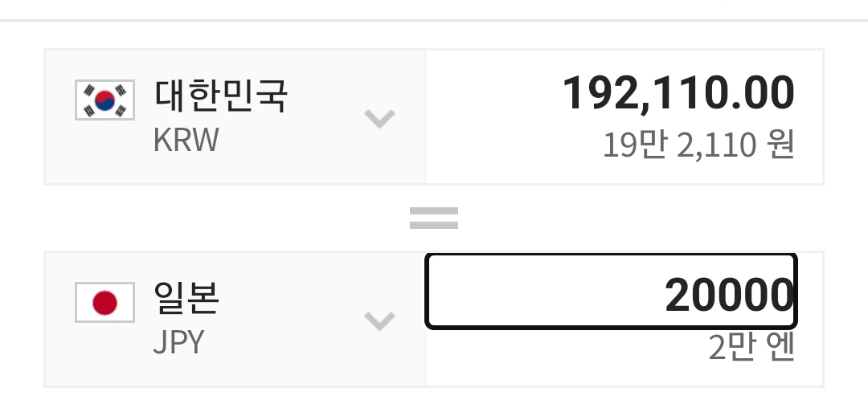Screen dimensions: 868x404
Task: Click the 2만 엔 text
Action: [751, 348]
